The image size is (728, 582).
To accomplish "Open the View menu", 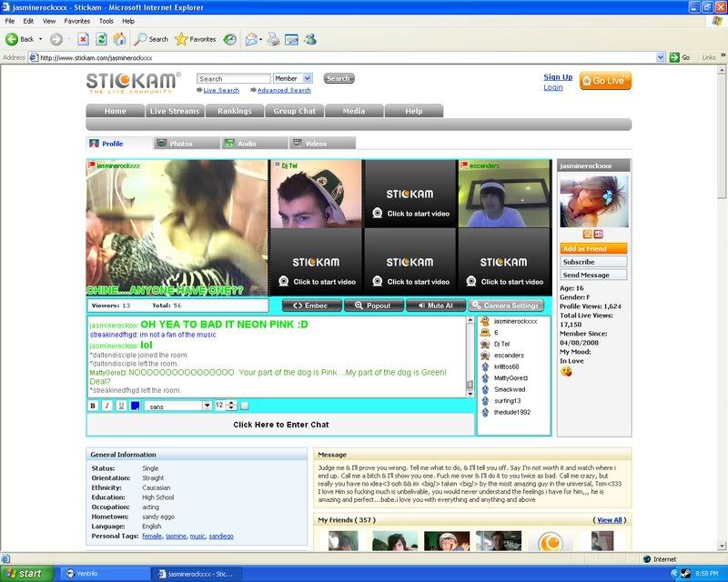I will click(x=49, y=21).
